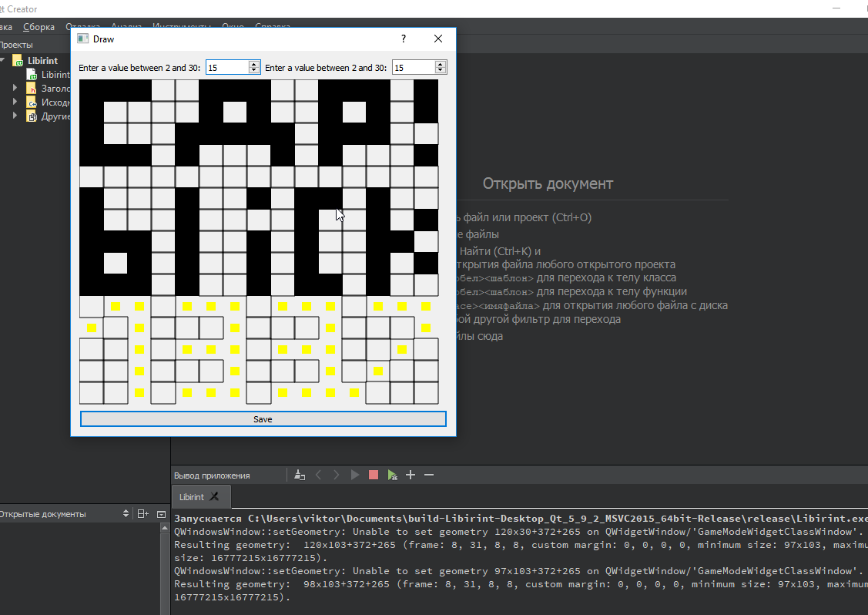The width and height of the screenshot is (868, 615).
Task: Click inside the first value spin box field
Action: click(226, 68)
